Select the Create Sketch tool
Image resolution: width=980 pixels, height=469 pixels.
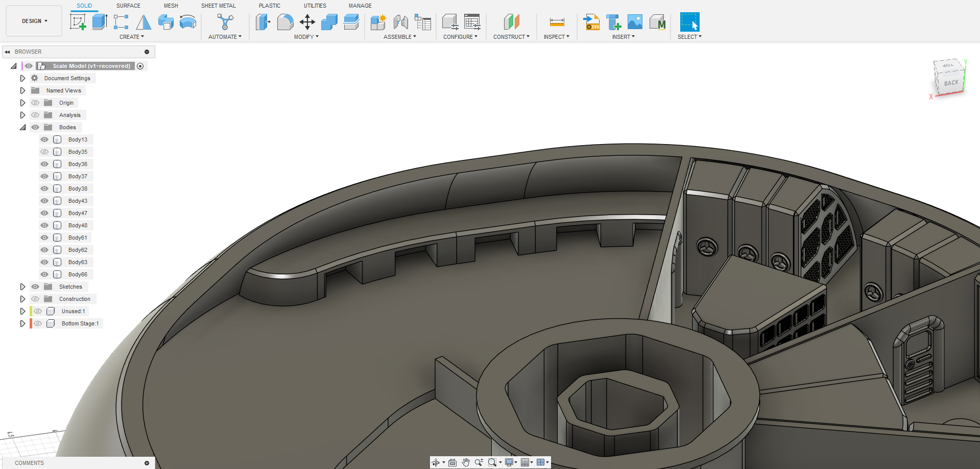click(x=78, y=22)
